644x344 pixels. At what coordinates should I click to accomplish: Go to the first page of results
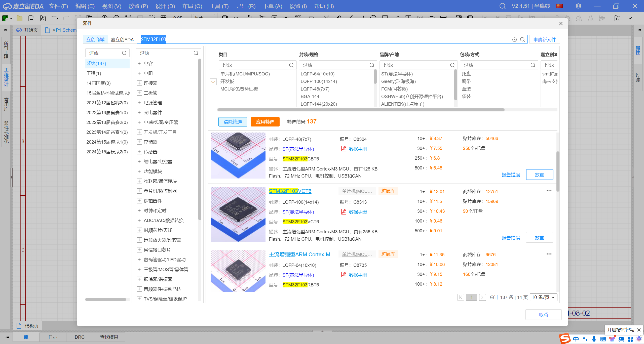point(461,297)
